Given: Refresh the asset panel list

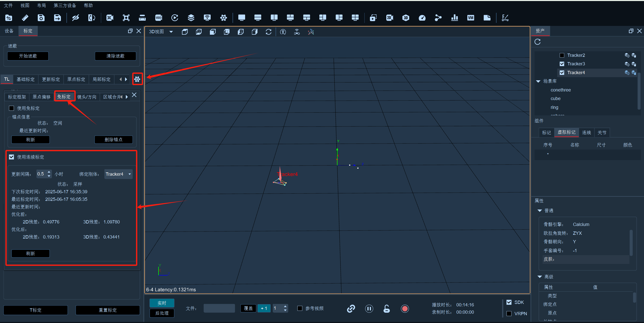Looking at the screenshot, I should pos(538,42).
